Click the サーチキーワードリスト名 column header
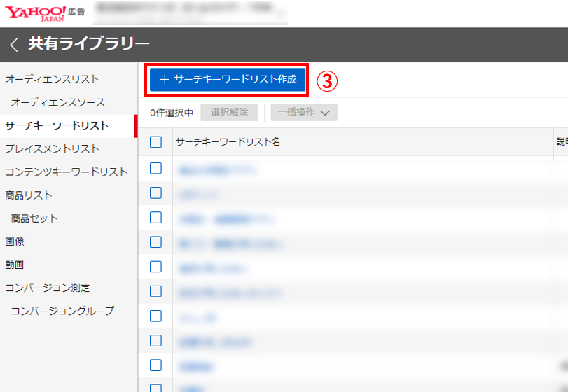Screen dimensions: 568x392 tap(228, 142)
